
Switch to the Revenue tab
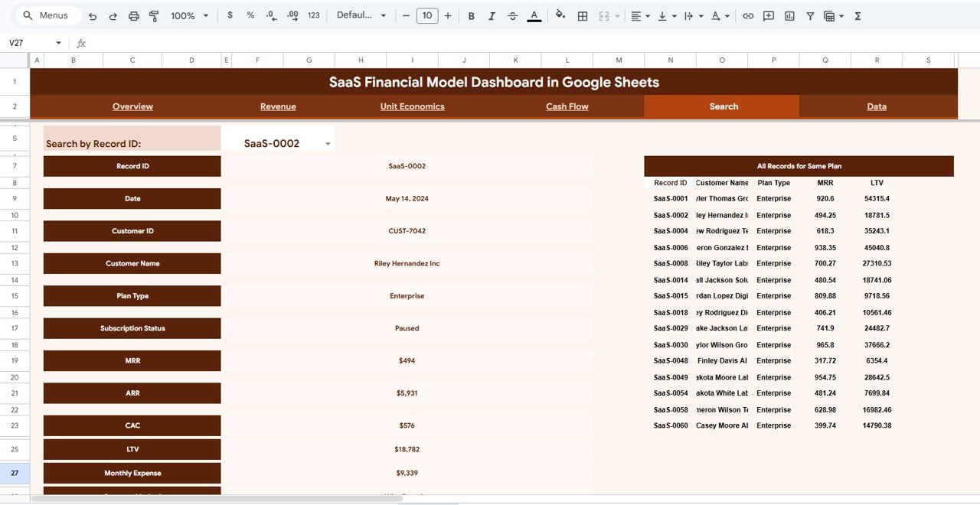click(x=277, y=106)
